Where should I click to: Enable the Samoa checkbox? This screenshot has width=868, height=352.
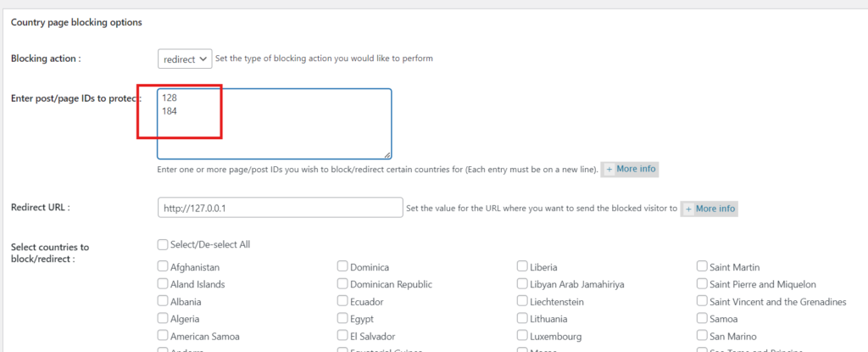(703, 319)
